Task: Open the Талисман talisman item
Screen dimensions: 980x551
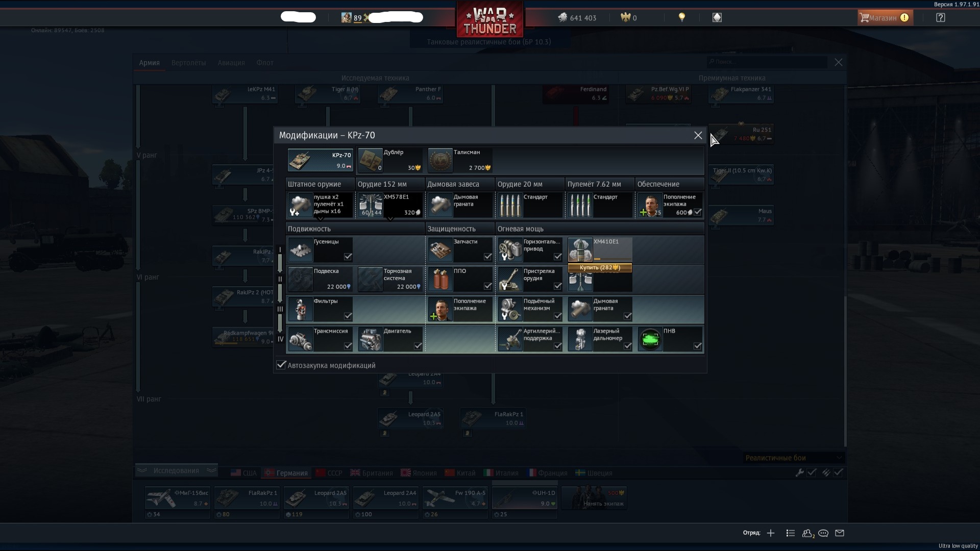Action: pos(460,160)
